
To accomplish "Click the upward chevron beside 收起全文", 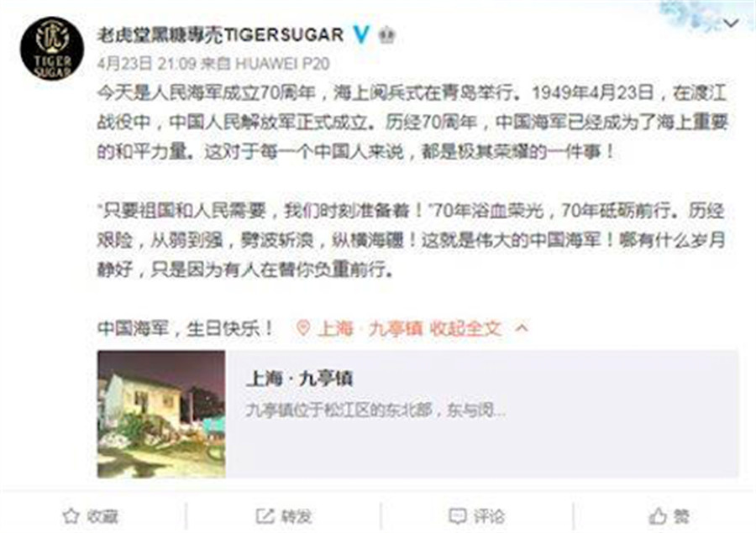I will click(522, 328).
